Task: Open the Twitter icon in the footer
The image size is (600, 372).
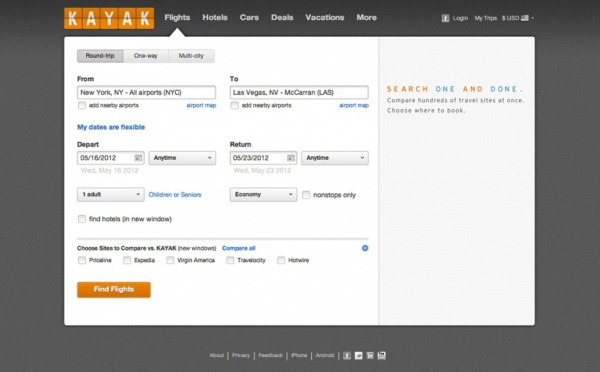Action: pos(359,356)
